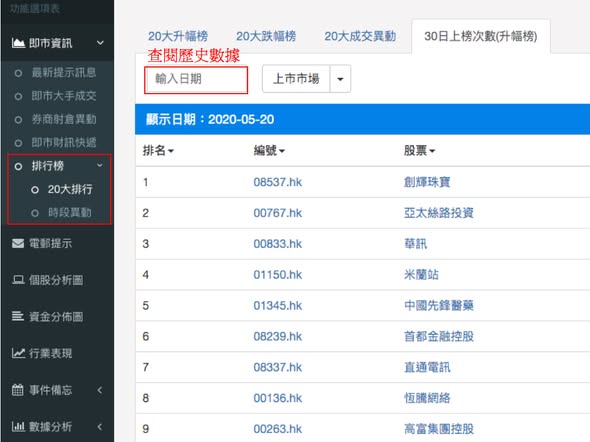Open 最新提示訊息 in sidebar

(64, 73)
